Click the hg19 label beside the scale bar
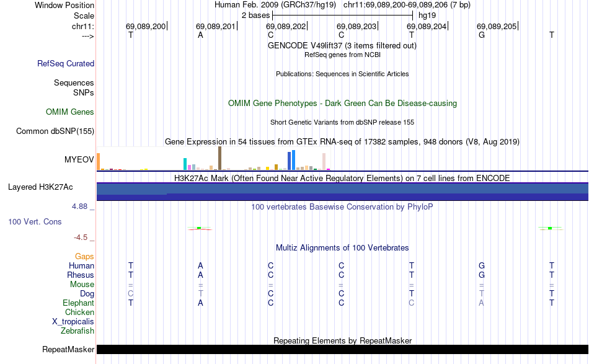589x364 pixels. point(427,16)
